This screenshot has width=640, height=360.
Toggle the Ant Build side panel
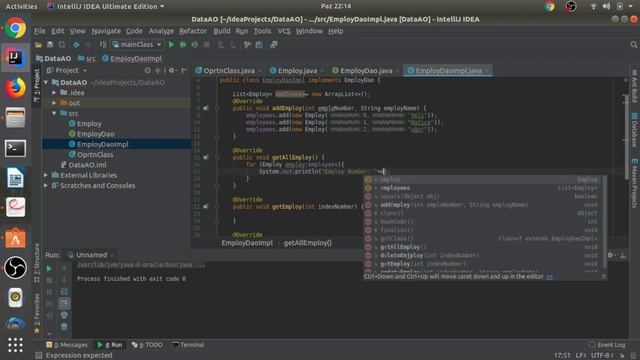634,86
